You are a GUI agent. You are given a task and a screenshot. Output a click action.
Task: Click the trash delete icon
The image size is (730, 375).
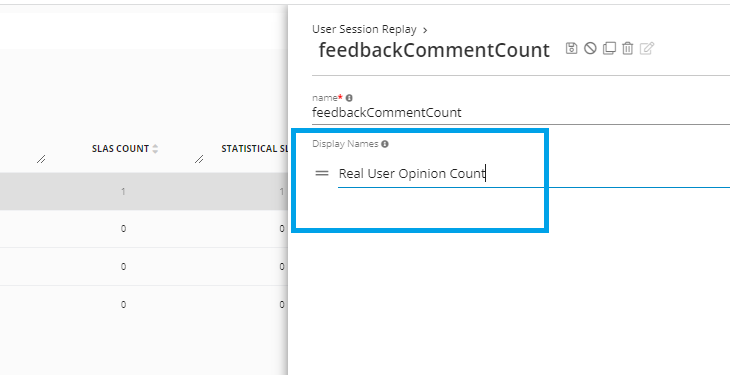coord(628,48)
